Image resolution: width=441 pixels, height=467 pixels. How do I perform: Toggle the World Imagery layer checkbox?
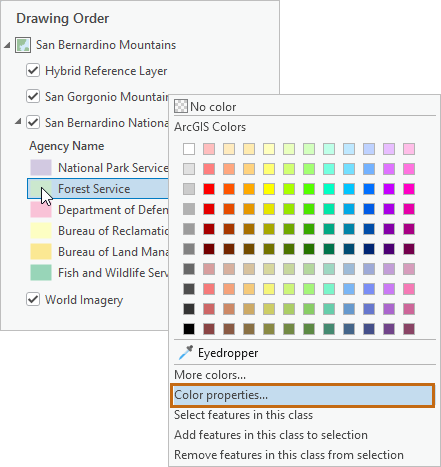33,299
